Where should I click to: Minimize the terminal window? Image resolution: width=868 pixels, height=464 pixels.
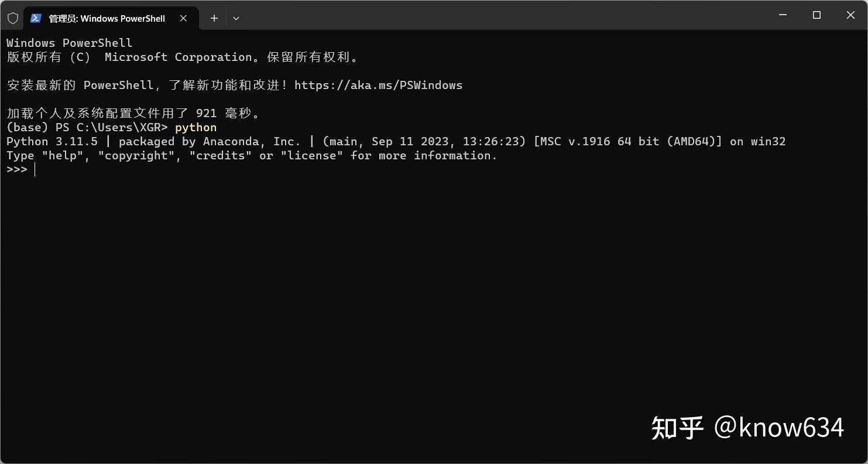coord(783,15)
